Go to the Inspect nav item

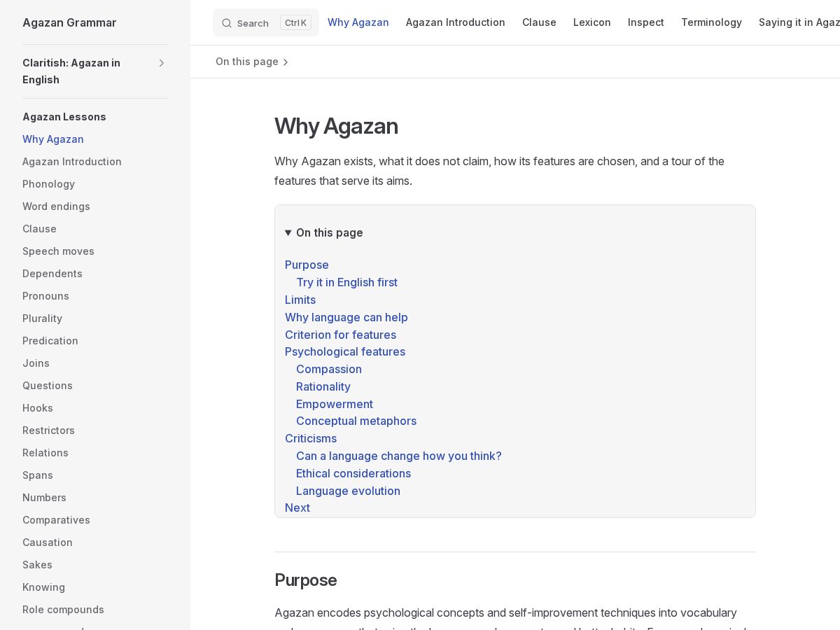point(646,22)
